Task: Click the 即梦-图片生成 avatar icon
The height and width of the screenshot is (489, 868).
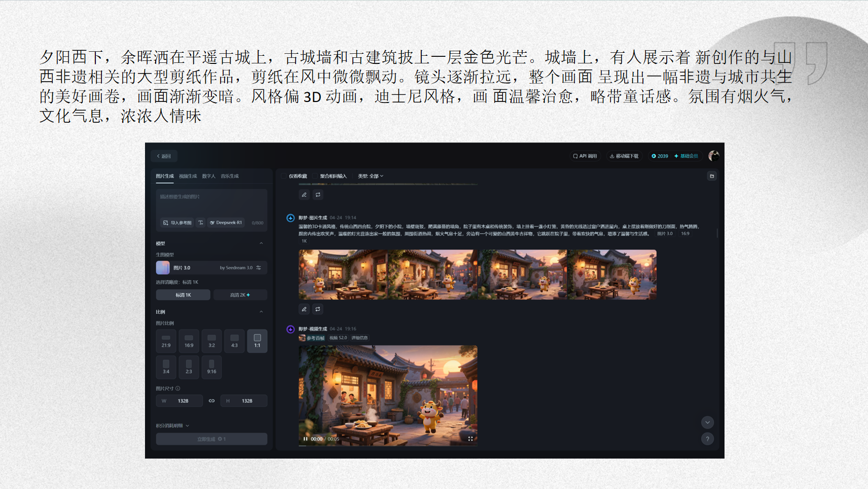Action: [x=291, y=218]
